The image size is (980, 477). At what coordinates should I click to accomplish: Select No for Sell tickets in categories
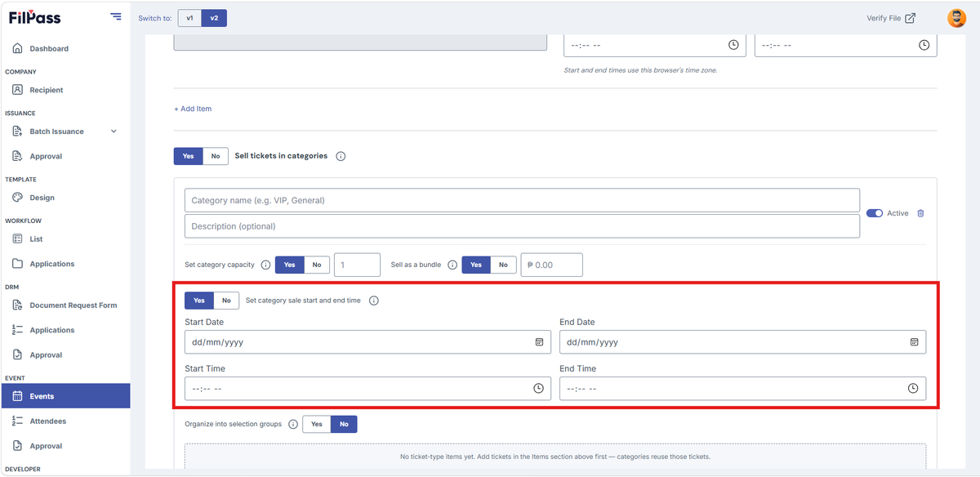[x=216, y=156]
